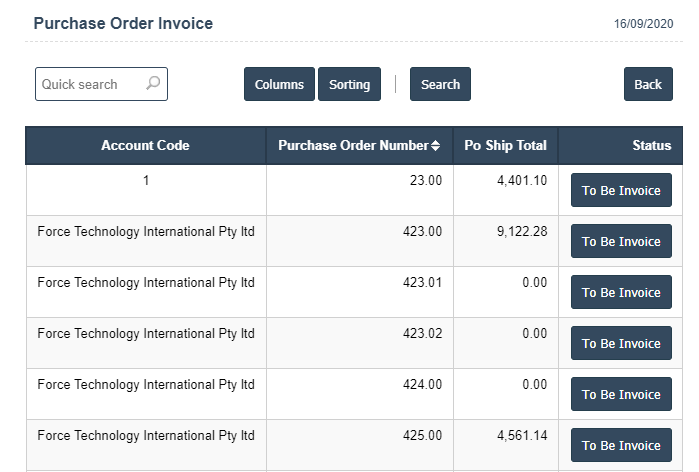Select the row with account code 1
The image size is (699, 472).
[x=145, y=181]
